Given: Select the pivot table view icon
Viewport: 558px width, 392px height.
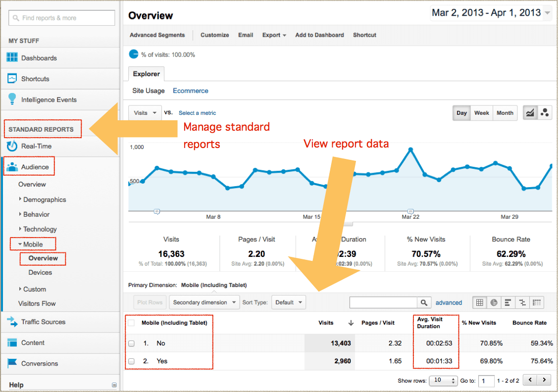Looking at the screenshot, I should click(537, 303).
